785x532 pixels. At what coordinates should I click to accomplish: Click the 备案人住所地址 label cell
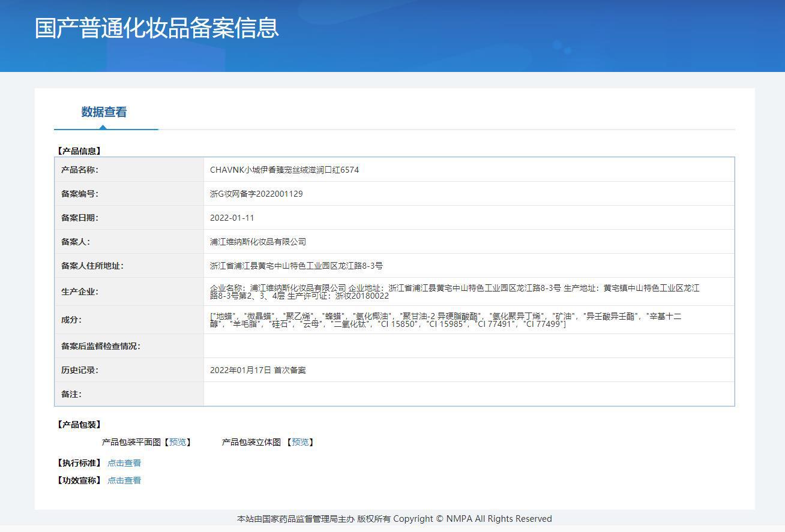point(129,266)
